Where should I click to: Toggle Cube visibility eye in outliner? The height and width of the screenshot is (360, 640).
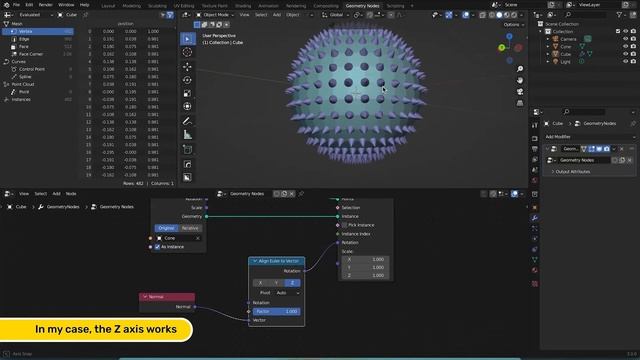[625, 54]
